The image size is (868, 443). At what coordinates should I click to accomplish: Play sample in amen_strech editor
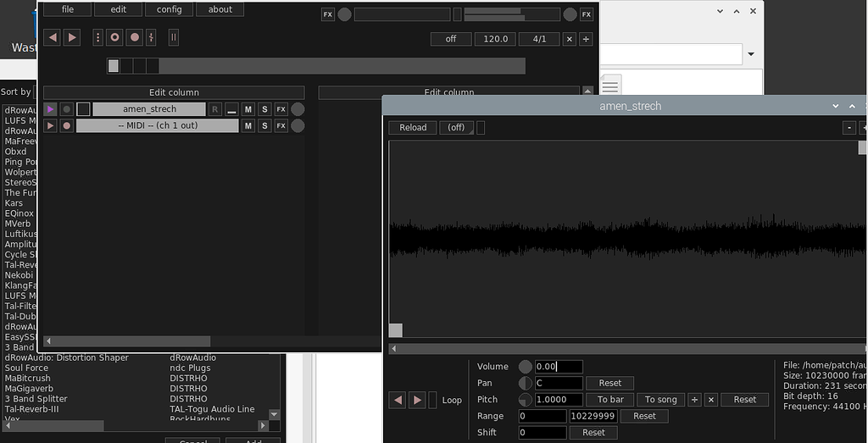417,400
